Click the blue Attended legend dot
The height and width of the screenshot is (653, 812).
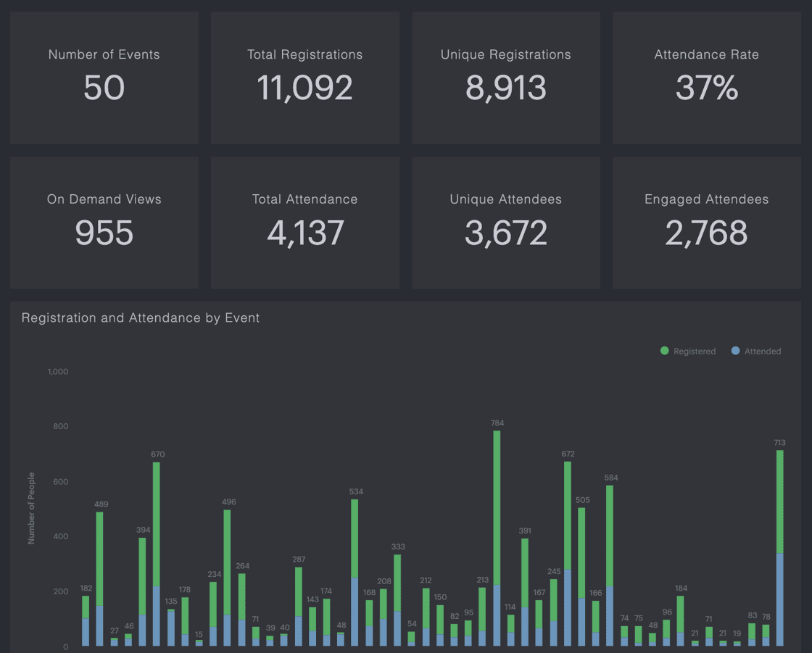pos(735,351)
